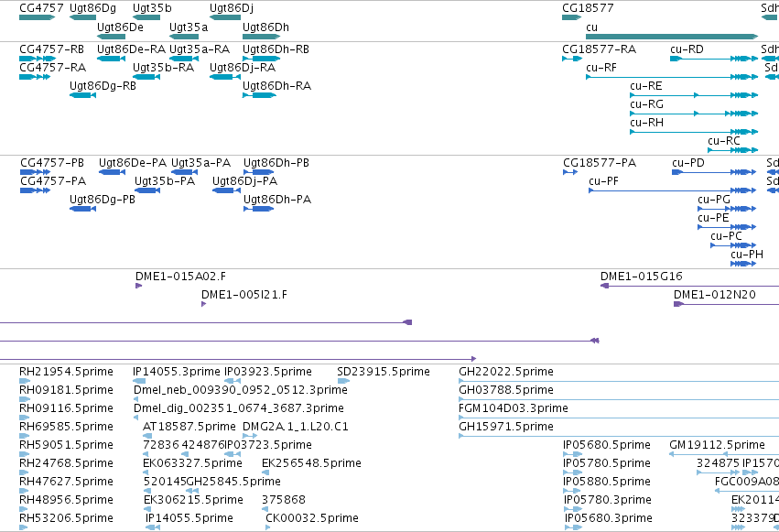Click the long teal cu gene bar
The height and width of the screenshot is (532, 779).
coord(672,37)
